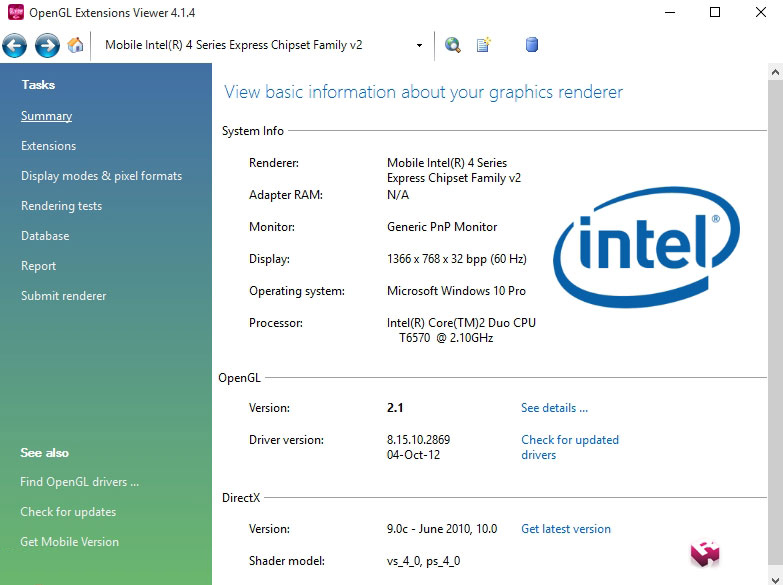Click See details link for OpenGL version
Viewport: 783px width, 585px height.
[x=554, y=408]
